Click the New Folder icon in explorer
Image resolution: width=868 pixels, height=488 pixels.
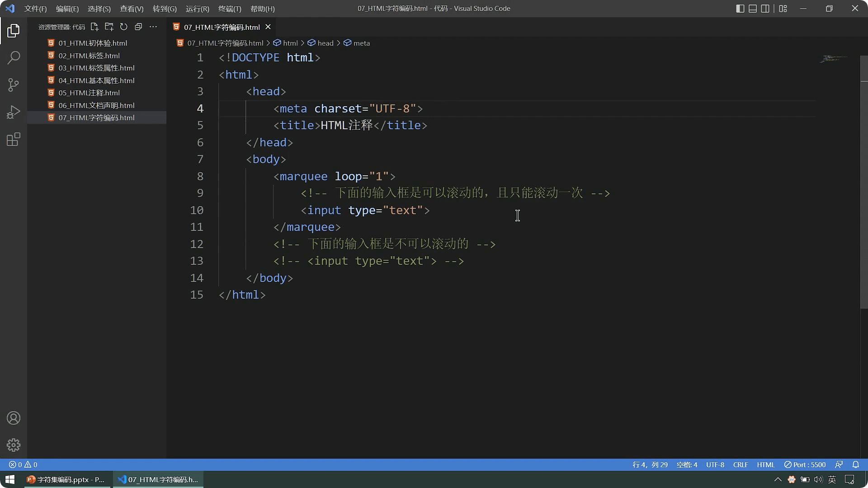coord(109,27)
